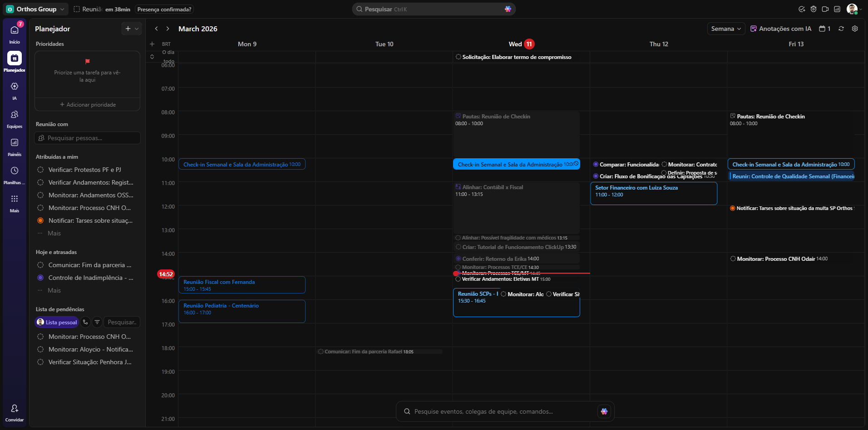This screenshot has width=868, height=430.
Task: Open Planilhas timesheet icon in sidebar
Action: click(15, 171)
